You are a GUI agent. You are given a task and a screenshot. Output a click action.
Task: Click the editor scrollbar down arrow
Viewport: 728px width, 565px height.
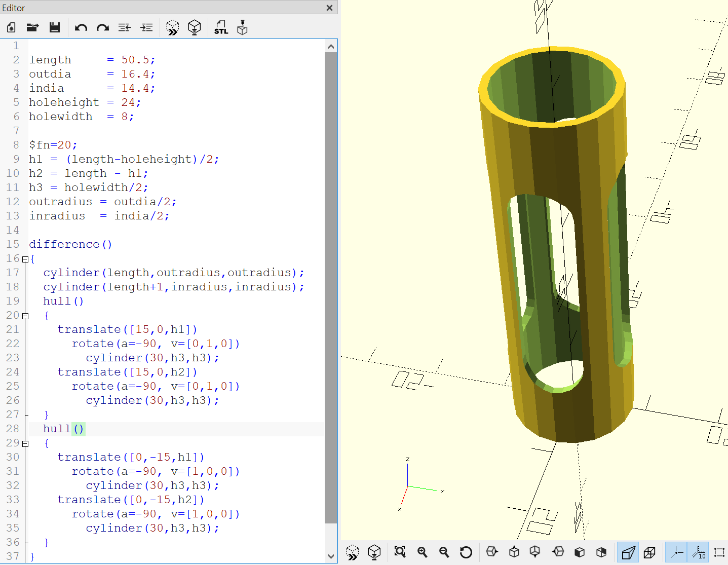tap(331, 556)
